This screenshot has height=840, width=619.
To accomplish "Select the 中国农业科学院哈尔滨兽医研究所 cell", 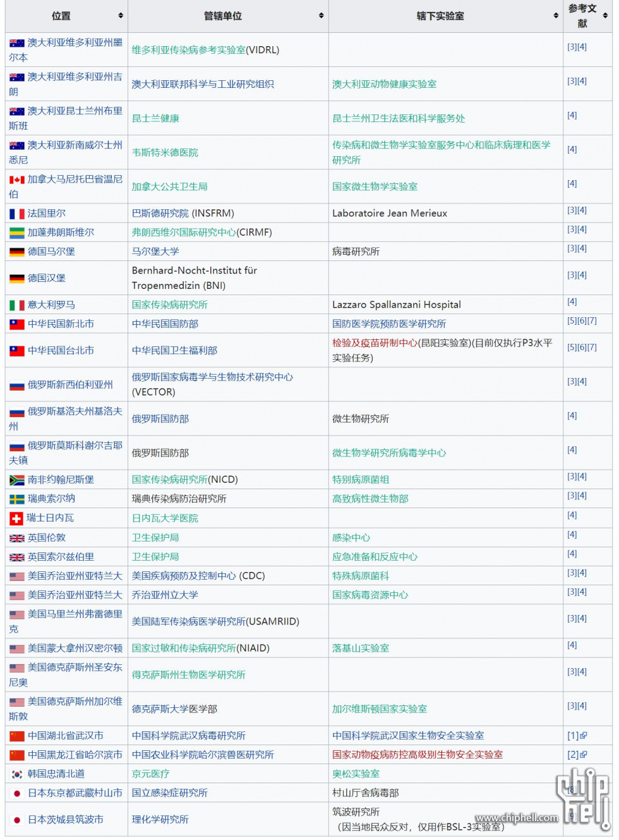I will [x=228, y=755].
